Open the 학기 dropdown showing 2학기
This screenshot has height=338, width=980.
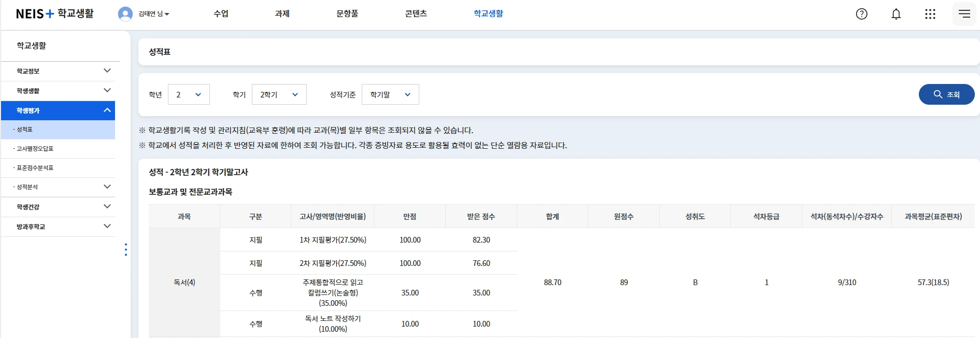(x=279, y=94)
